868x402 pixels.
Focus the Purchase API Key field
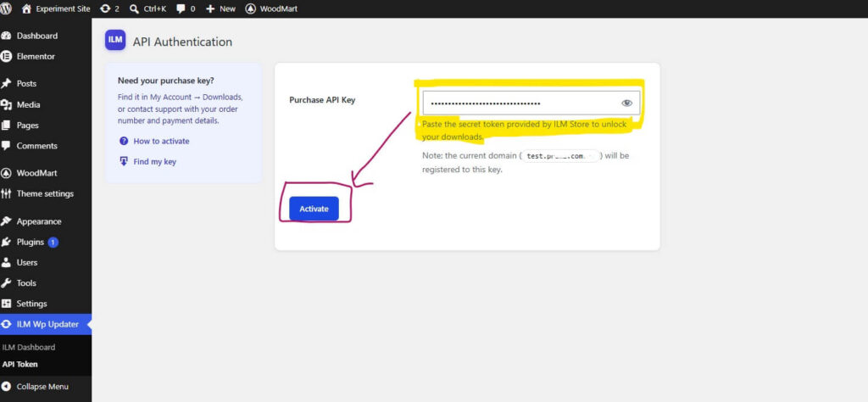point(531,103)
